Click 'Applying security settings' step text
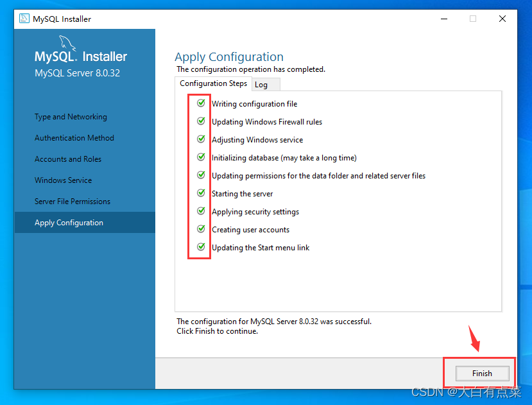The width and height of the screenshot is (532, 405). [x=255, y=212]
